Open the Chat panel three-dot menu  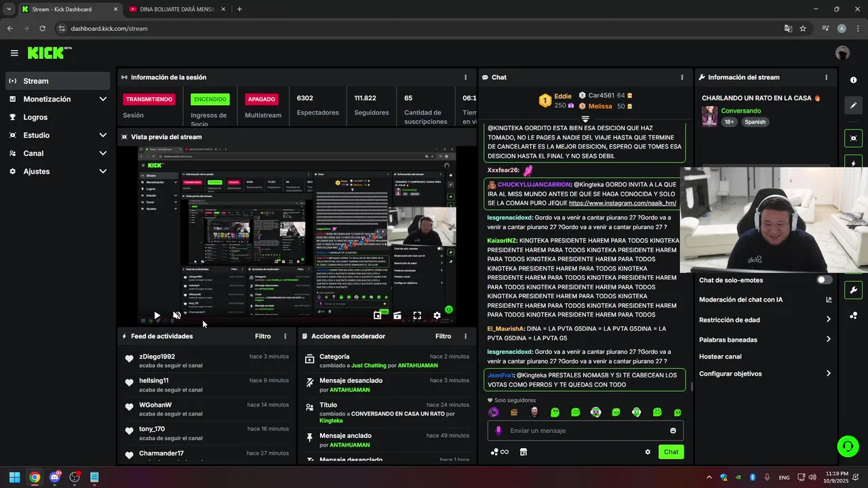[682, 77]
